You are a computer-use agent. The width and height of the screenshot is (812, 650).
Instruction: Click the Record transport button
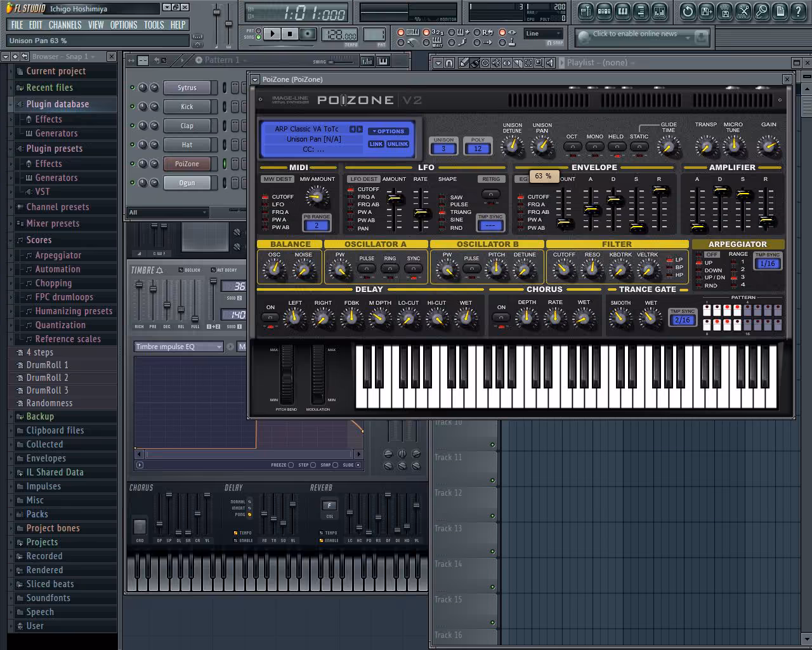click(308, 34)
